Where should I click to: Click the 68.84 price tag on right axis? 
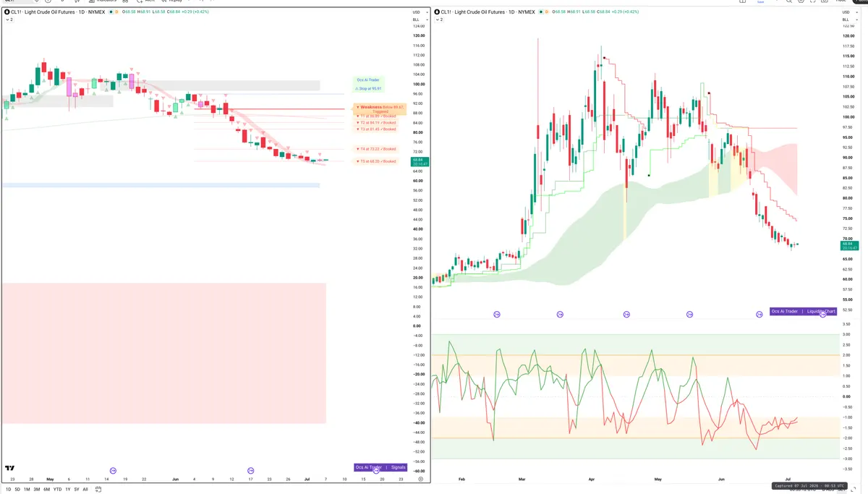[848, 246]
